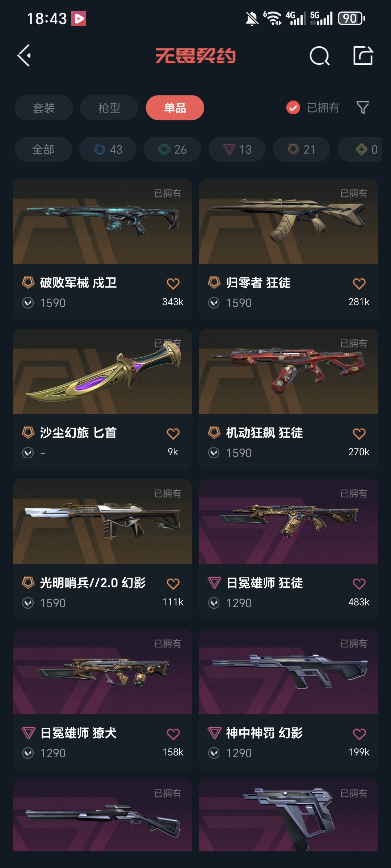Filter by orange tier with 21 items
This screenshot has width=391, height=868.
pyautogui.click(x=302, y=149)
